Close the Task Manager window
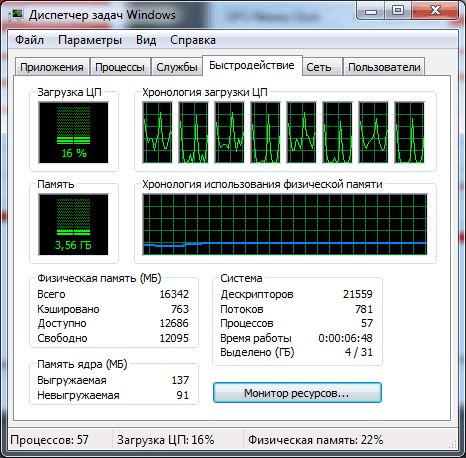The height and width of the screenshot is (458, 466). (435, 11)
